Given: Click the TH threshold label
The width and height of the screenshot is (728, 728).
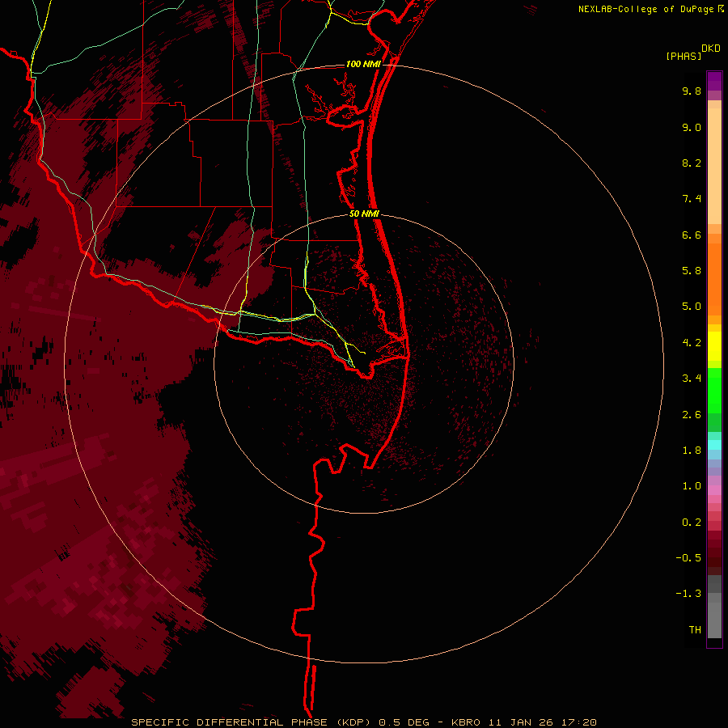Looking at the screenshot, I should pyautogui.click(x=695, y=630).
